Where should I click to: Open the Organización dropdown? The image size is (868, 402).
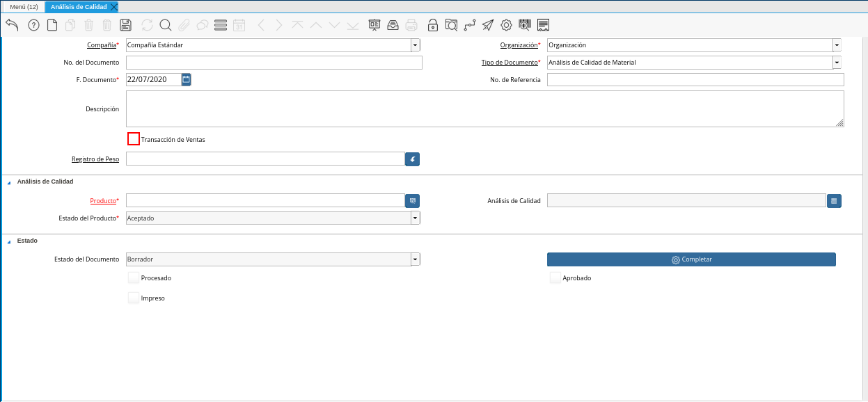tap(837, 45)
